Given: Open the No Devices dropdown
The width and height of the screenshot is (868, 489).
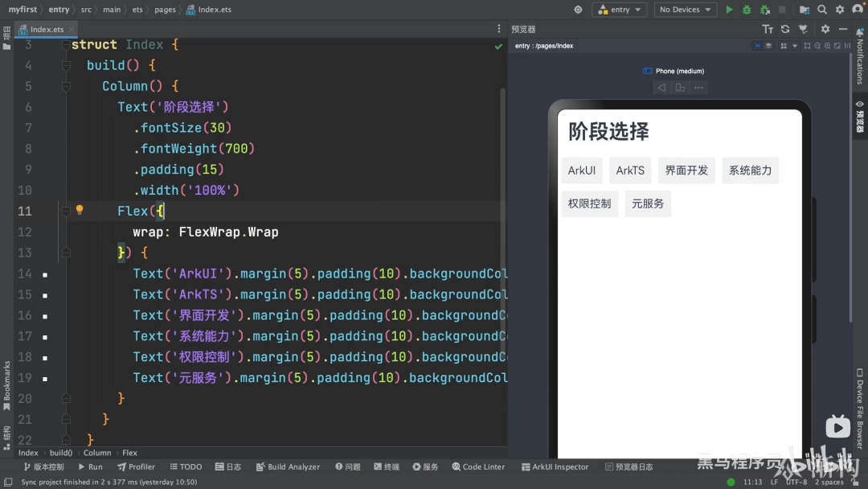Looking at the screenshot, I should 686,10.
